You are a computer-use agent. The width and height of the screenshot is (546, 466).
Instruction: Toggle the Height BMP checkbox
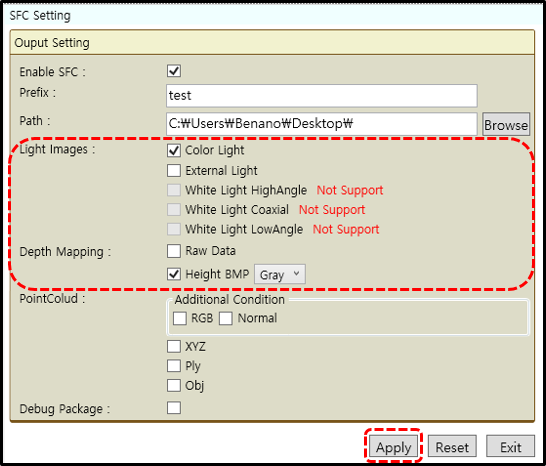tap(174, 274)
